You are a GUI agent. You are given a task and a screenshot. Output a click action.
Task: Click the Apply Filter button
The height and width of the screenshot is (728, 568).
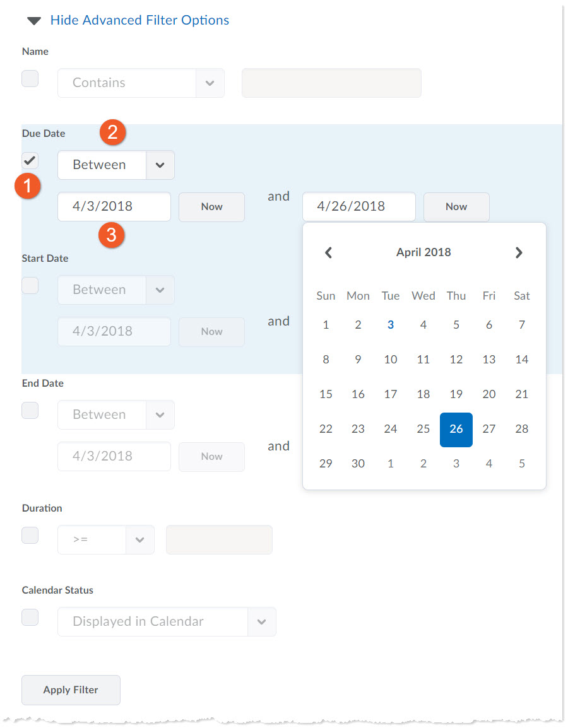(x=71, y=690)
